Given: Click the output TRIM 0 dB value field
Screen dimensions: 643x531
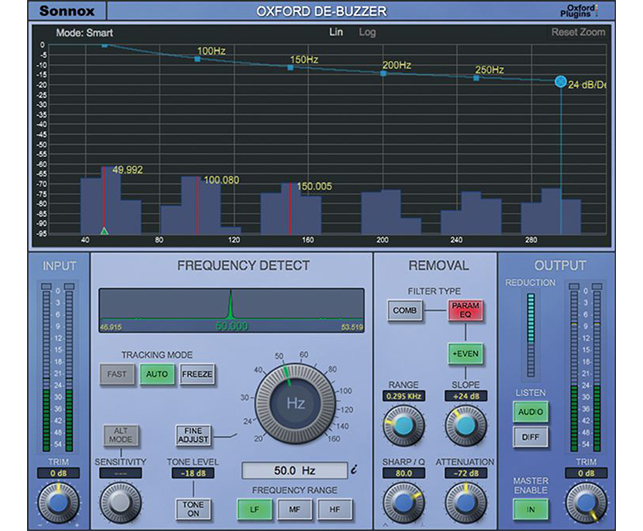Looking at the screenshot, I should click(x=586, y=473).
